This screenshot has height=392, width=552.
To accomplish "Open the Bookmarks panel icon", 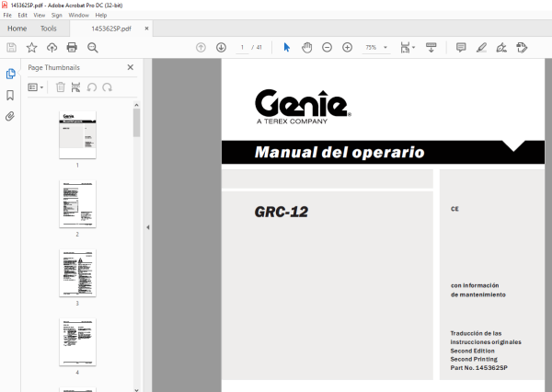I will (10, 95).
